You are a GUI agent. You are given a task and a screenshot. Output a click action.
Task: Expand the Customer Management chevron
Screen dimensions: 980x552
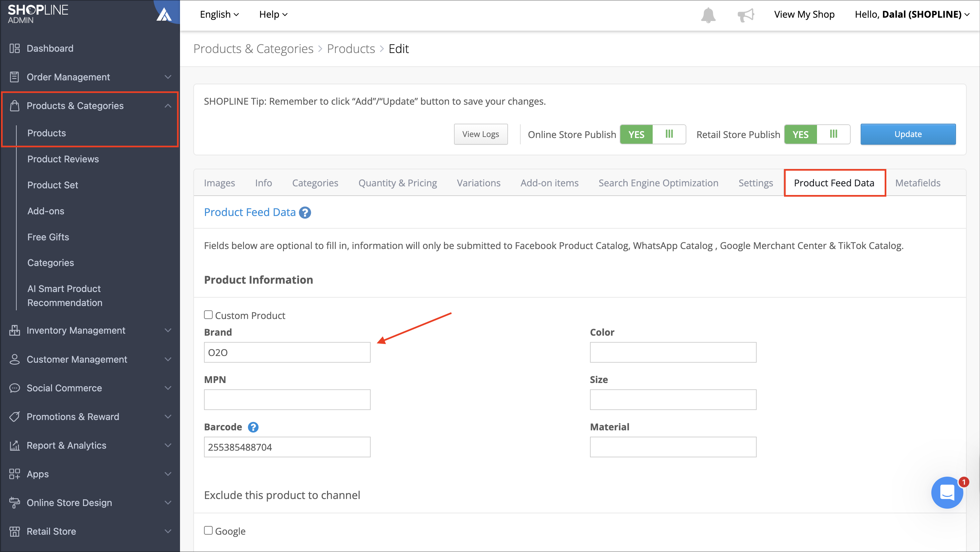pos(168,359)
